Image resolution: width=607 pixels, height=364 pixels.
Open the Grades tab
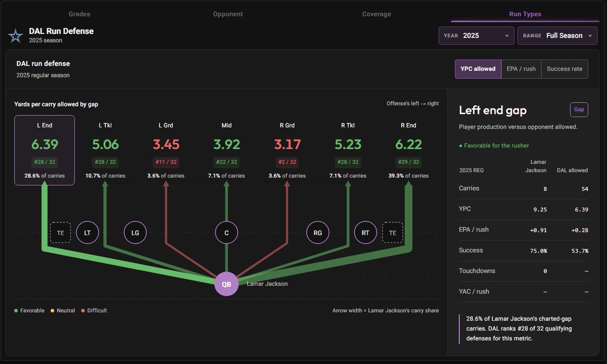click(x=79, y=14)
